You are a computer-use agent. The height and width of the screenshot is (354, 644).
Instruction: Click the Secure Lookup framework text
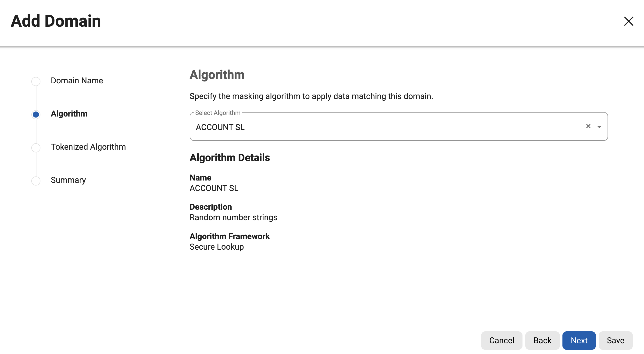[x=217, y=247]
